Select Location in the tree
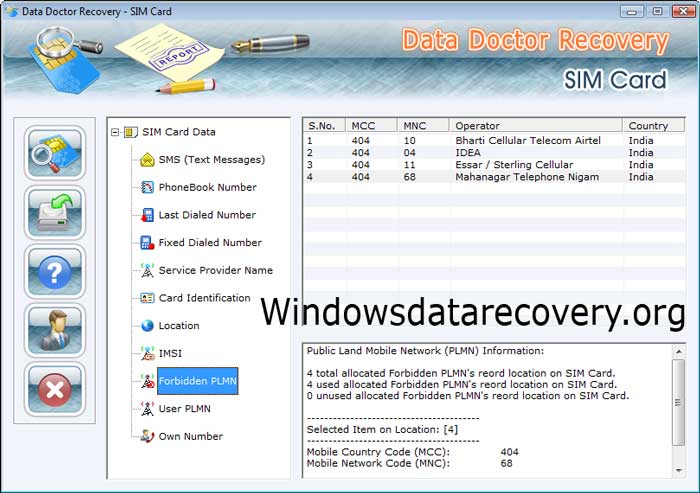700x493 pixels. tap(179, 326)
